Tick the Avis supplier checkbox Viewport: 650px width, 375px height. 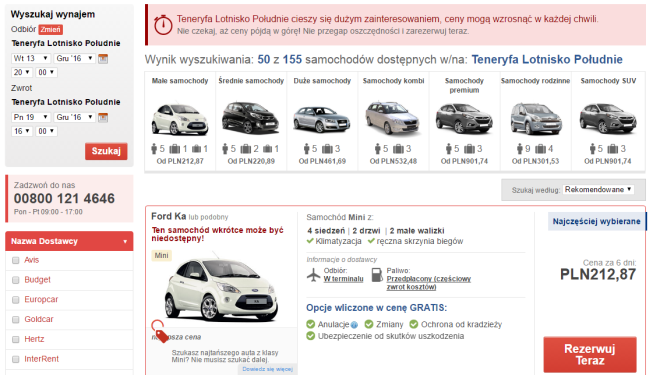[x=16, y=260]
